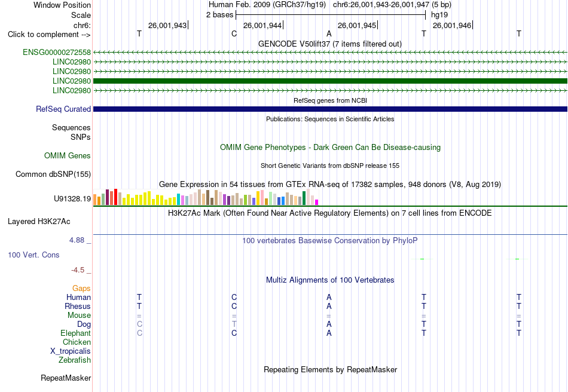
Task: Click the 'chr6:' base position label
Action: tap(83, 25)
